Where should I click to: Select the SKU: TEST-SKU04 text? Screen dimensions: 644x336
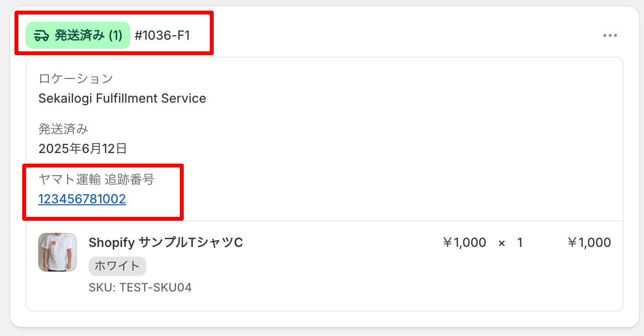pyautogui.click(x=140, y=288)
